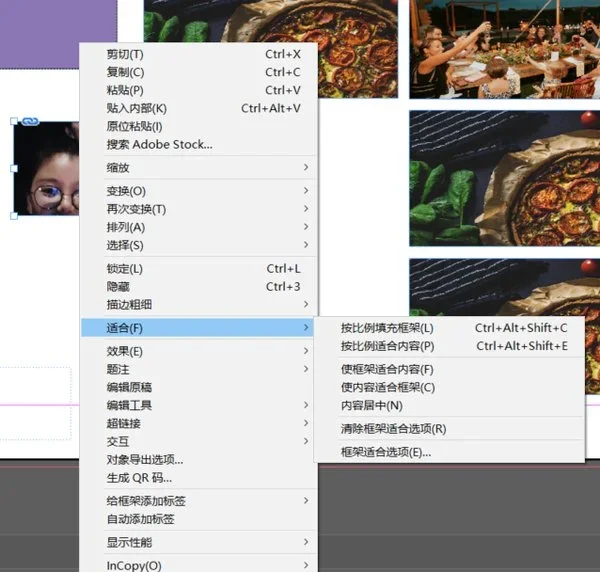Expand the 变换(O) submenu

(x=198, y=191)
